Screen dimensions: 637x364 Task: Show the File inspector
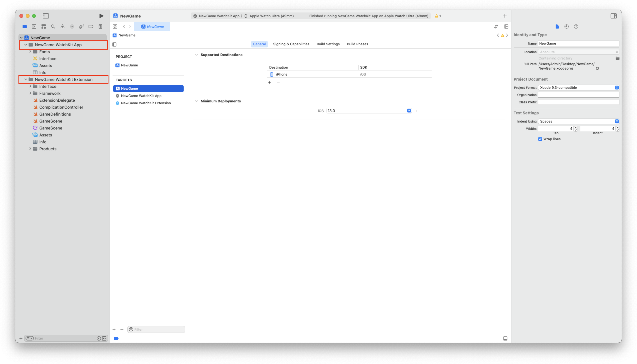tap(557, 26)
